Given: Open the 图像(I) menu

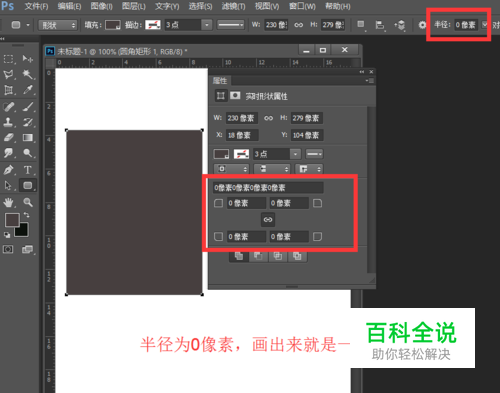Looking at the screenshot, I should click(101, 6).
